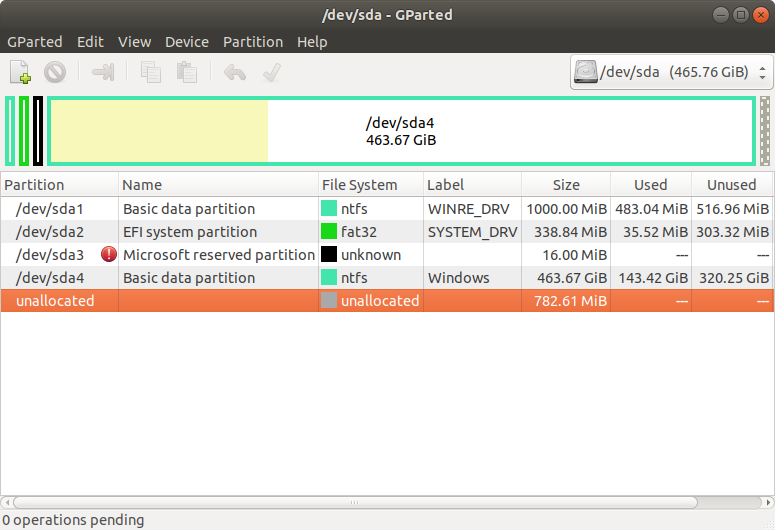Click the Apply all operations checkmark
Viewport: 775px width, 530px height.
point(272,72)
